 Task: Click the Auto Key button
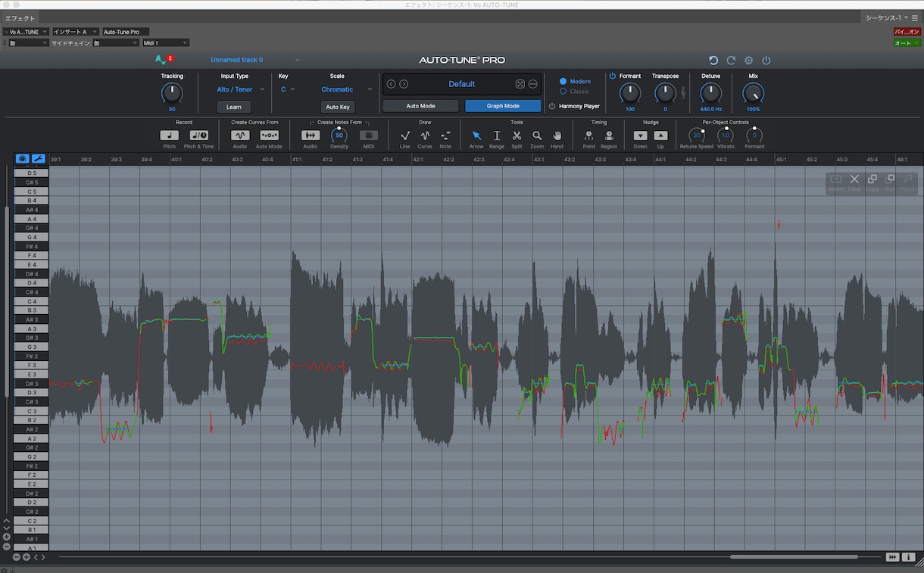coord(338,107)
